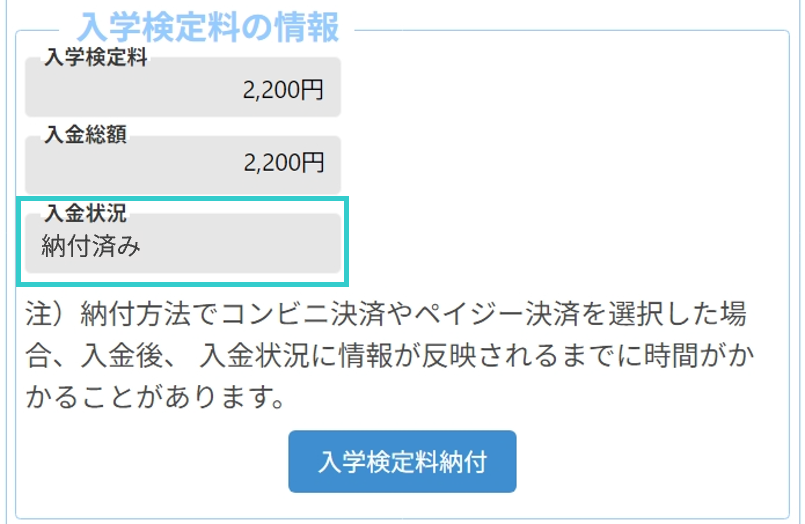Click the 入金状況 field label

tap(85, 212)
